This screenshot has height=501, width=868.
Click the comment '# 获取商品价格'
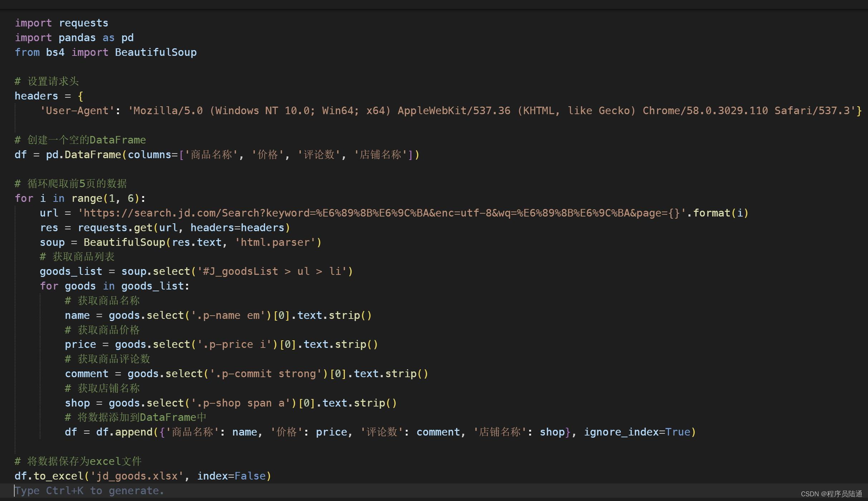(x=102, y=330)
